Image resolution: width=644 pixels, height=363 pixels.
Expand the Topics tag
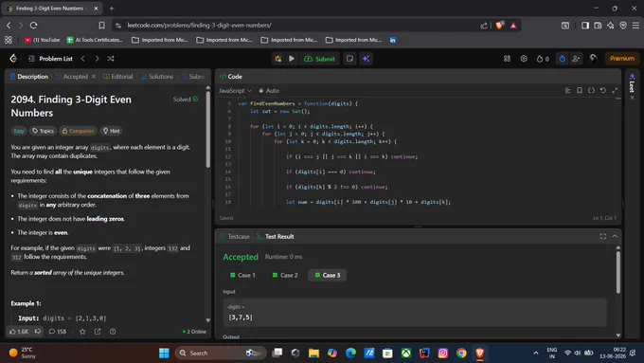coord(44,131)
